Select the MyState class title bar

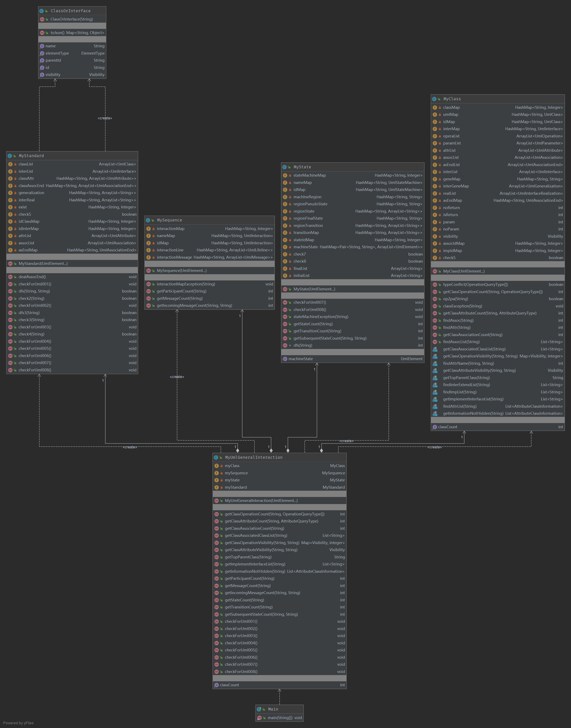302,167
